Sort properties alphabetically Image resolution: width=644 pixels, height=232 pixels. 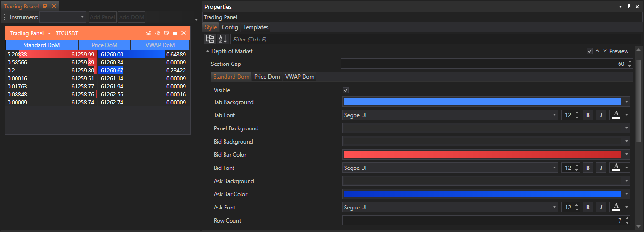223,39
